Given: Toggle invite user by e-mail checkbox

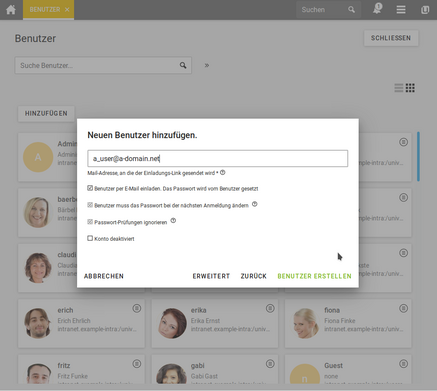Looking at the screenshot, I should click(x=90, y=188).
